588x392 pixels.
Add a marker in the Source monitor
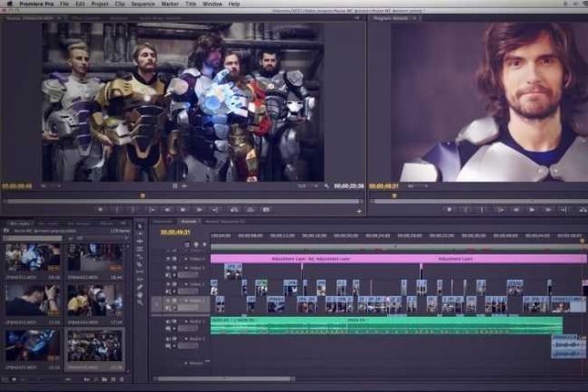(x=100, y=209)
